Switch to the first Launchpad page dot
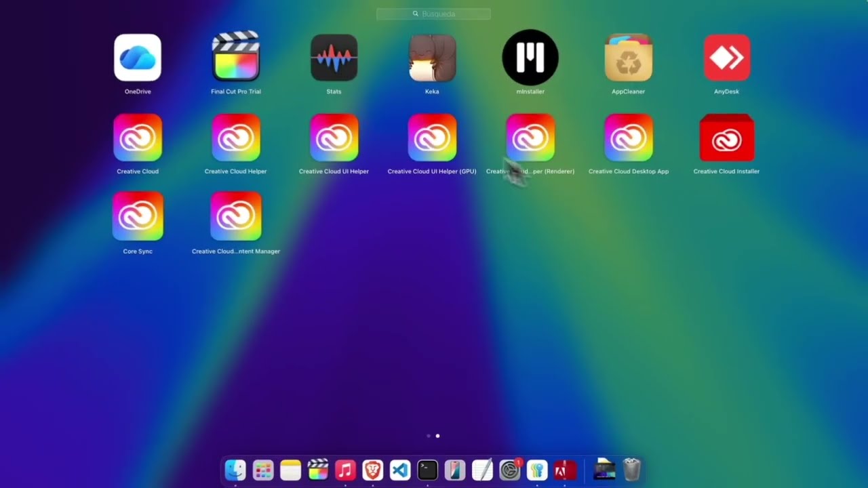This screenshot has width=868, height=488. coord(428,436)
